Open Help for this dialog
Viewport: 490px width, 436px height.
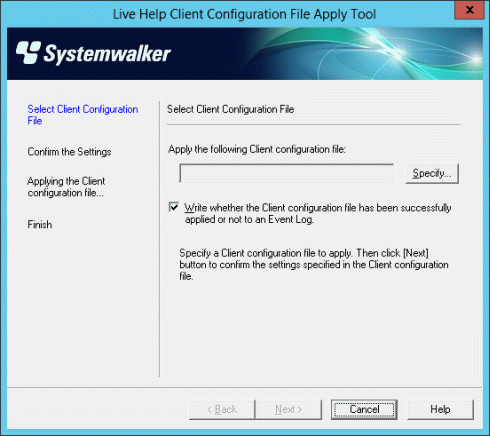(x=440, y=409)
